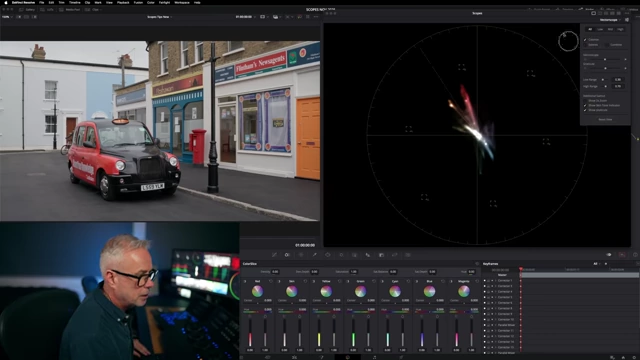Toggle Show graticule checkbox
The image size is (640, 360).
[x=585, y=110]
